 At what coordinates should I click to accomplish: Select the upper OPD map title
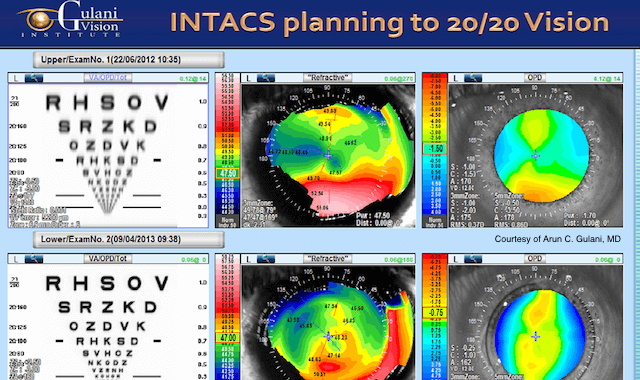535,78
